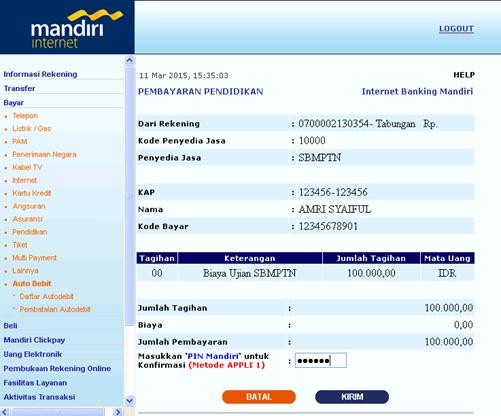Open Uang Elektronik menu
The image size is (501, 416).
pos(33,354)
